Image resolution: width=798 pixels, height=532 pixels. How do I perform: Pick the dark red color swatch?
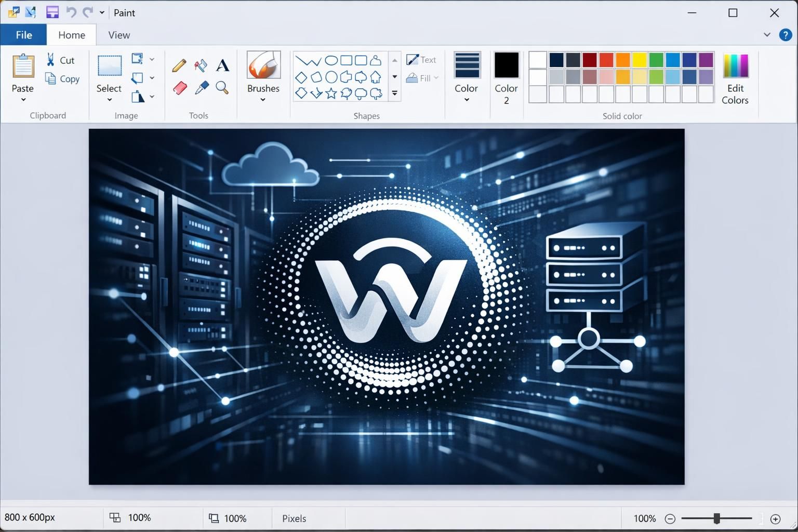coord(590,60)
